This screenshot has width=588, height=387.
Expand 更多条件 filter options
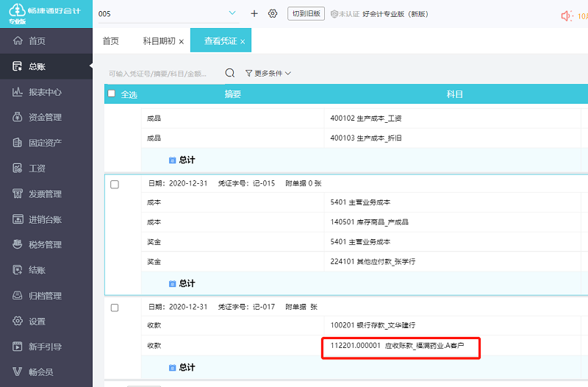(x=268, y=73)
